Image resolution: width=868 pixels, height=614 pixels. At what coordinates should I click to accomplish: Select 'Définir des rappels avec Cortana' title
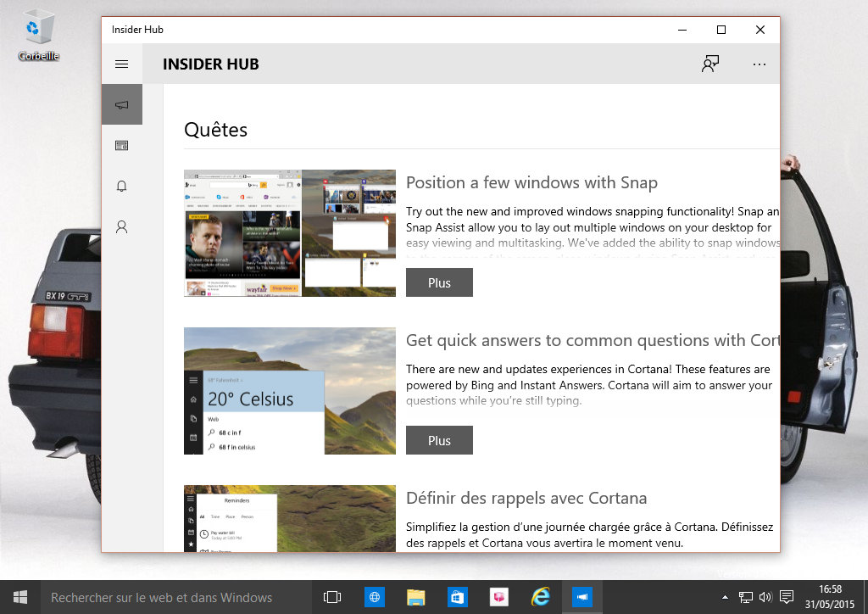click(526, 499)
